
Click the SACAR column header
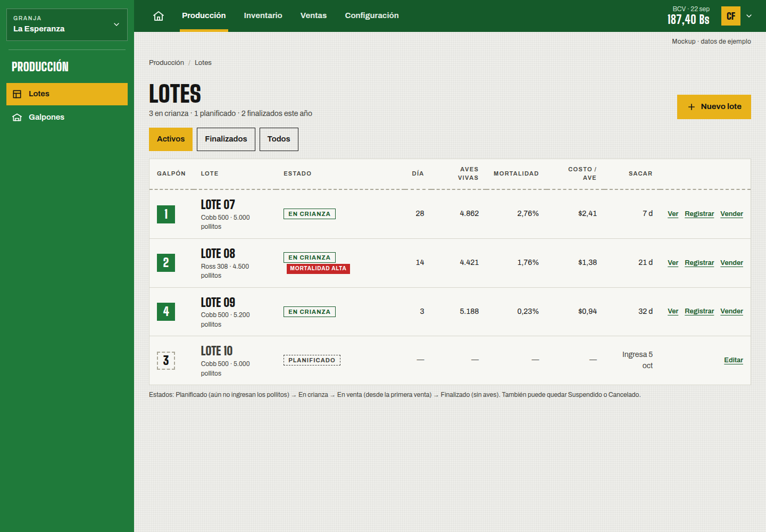(640, 174)
